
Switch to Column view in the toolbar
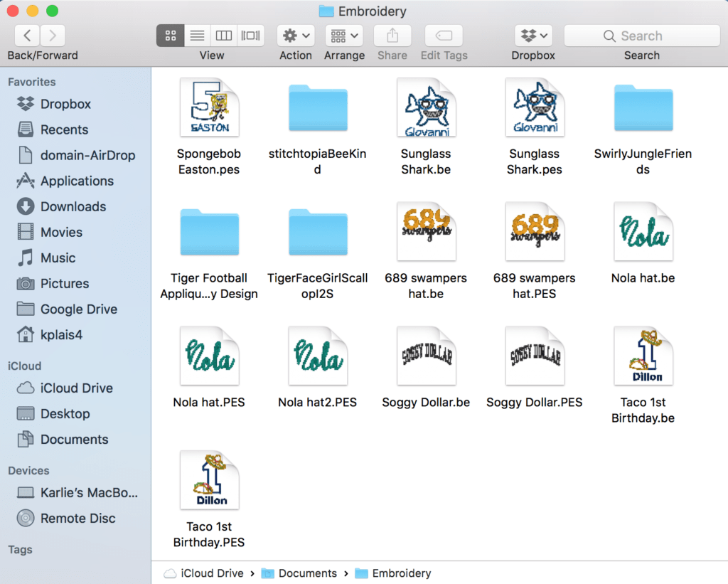pyautogui.click(x=224, y=36)
